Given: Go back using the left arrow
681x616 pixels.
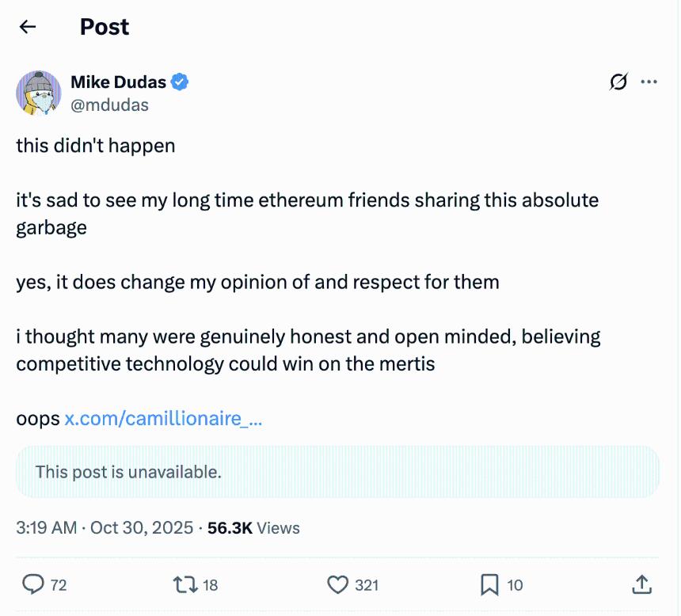Looking at the screenshot, I should [28, 27].
